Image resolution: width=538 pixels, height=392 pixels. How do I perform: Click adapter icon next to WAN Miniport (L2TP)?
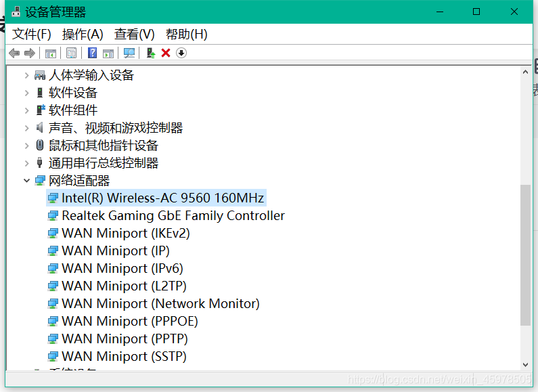53,286
